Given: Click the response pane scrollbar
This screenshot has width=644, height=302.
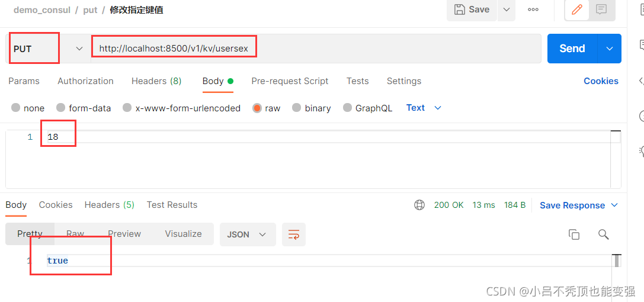Looking at the screenshot, I should [616, 261].
